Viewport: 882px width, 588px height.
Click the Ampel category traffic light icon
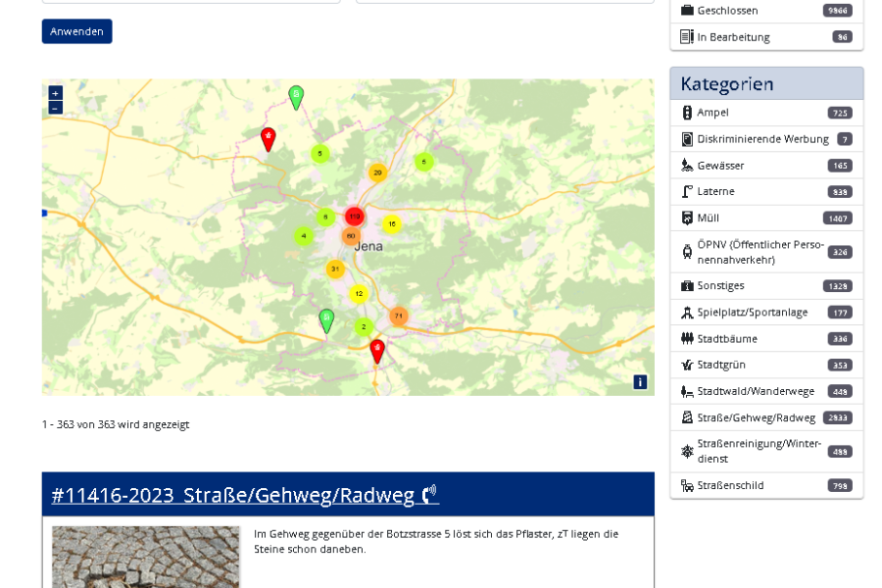687,113
